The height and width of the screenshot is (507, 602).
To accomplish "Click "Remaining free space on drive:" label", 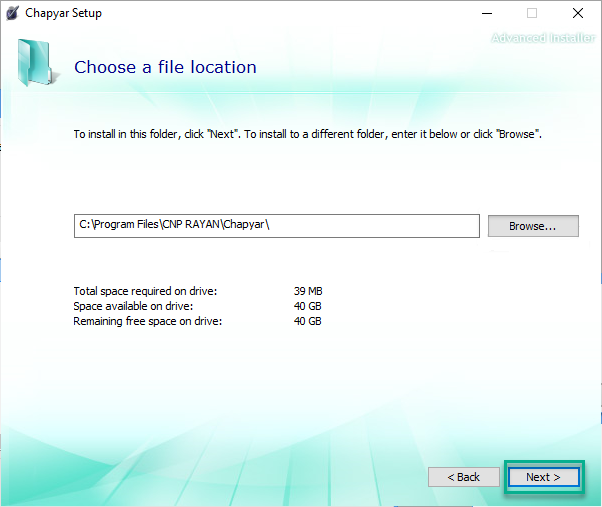I will [x=147, y=321].
